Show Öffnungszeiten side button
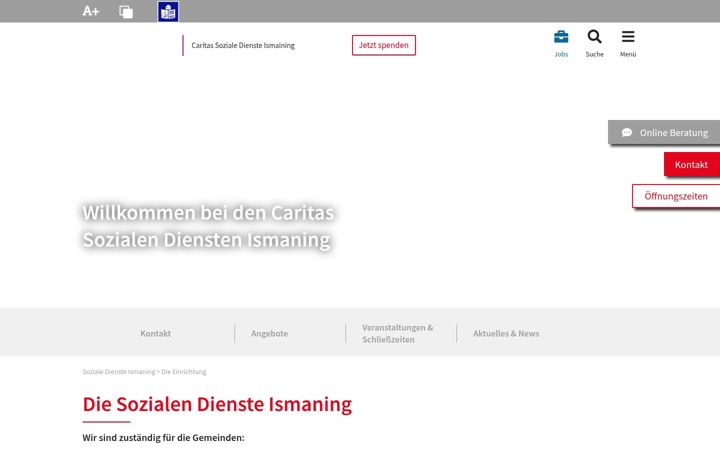 [x=676, y=196]
